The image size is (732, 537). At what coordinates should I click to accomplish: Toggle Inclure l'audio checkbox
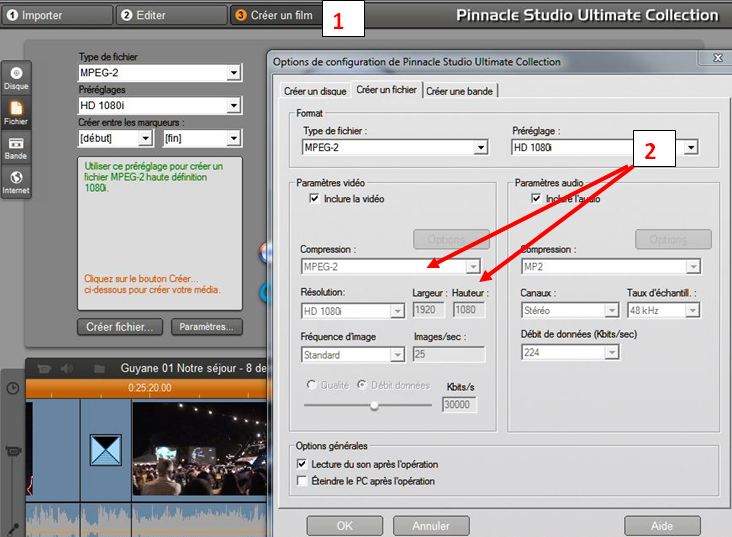pyautogui.click(x=536, y=198)
